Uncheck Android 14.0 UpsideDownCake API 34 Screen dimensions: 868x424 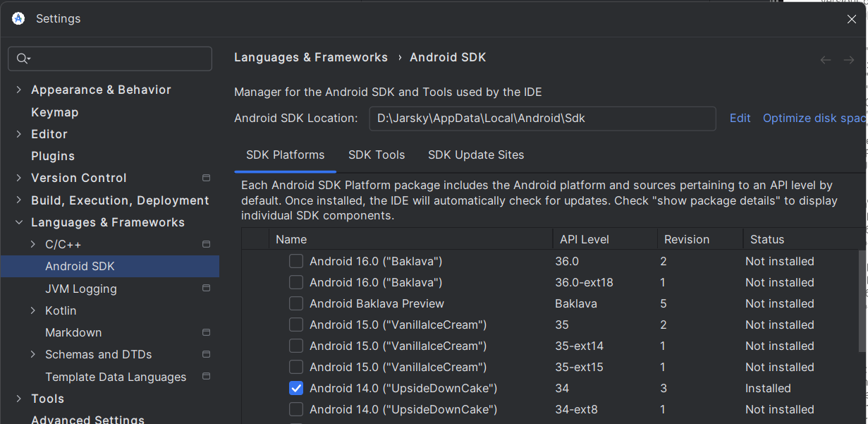(x=296, y=388)
